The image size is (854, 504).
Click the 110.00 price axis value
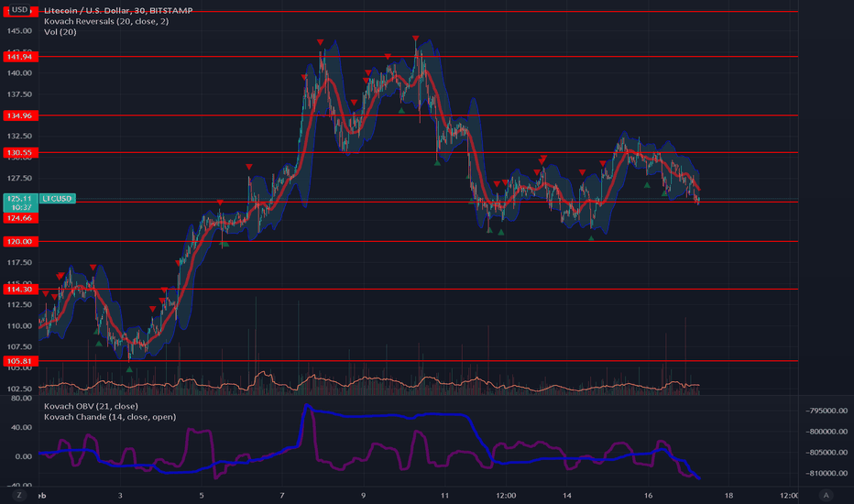click(19, 326)
